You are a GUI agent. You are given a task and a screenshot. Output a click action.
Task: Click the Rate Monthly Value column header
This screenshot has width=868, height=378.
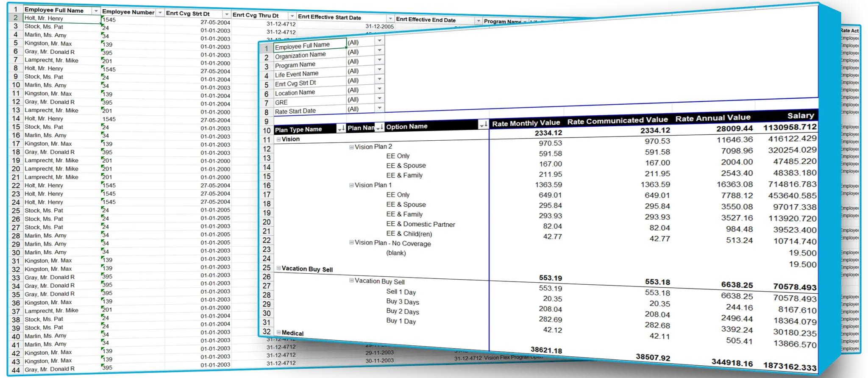coord(526,123)
